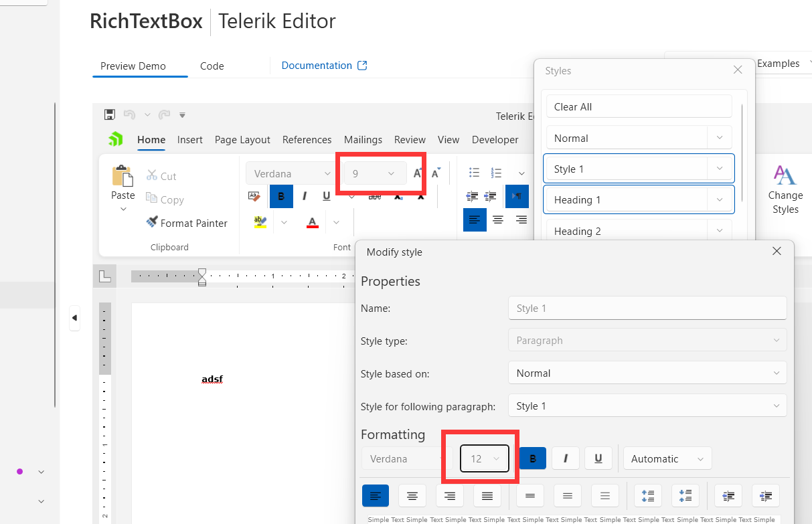Viewport: 812px width, 524px height.
Task: Open the Mailings ribbon tab
Action: pos(363,139)
